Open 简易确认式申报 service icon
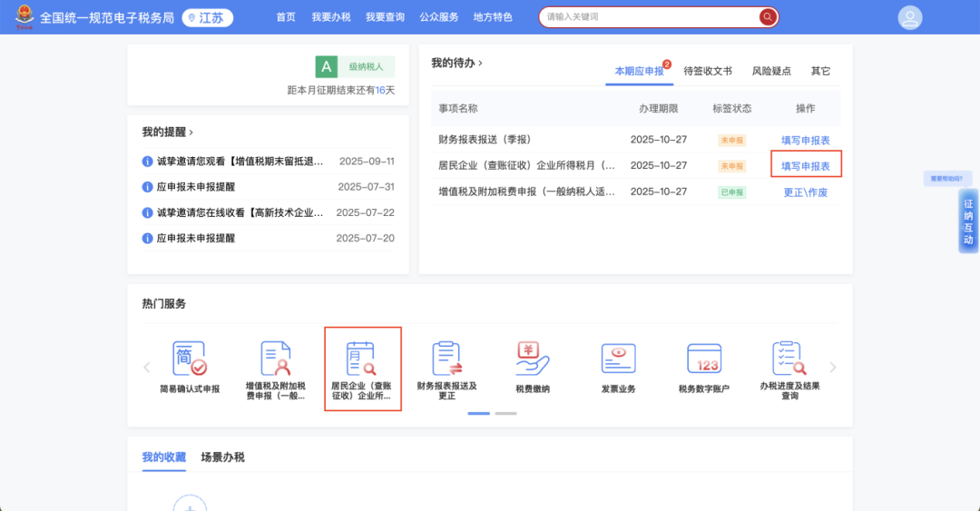Image resolution: width=980 pixels, height=511 pixels. point(190,359)
